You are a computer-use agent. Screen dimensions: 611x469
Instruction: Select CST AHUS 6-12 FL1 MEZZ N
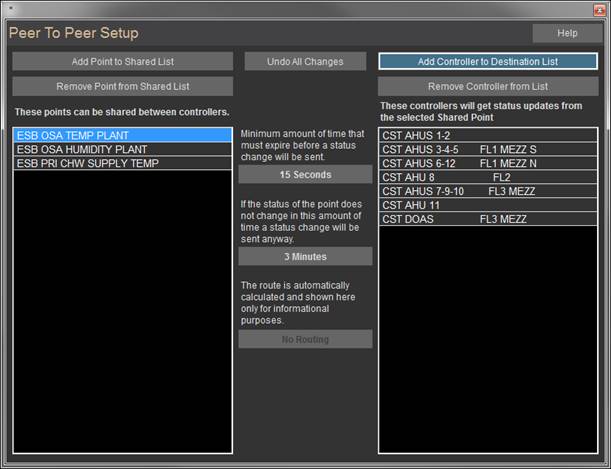tap(487, 163)
